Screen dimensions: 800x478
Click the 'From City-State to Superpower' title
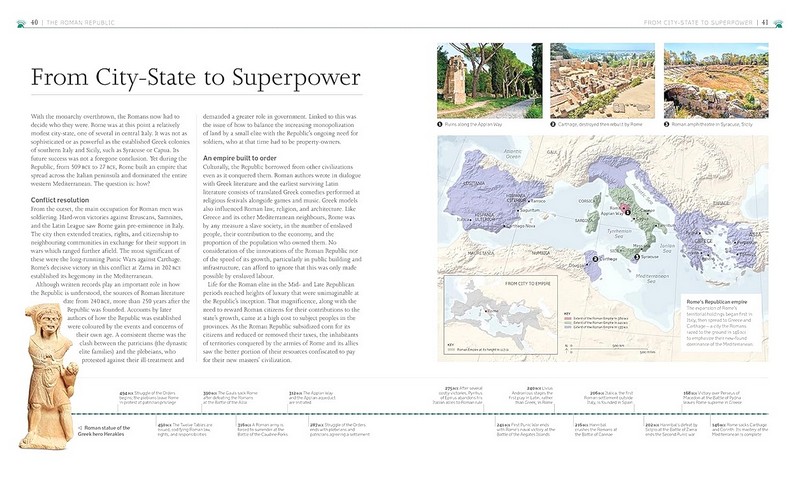202,82
